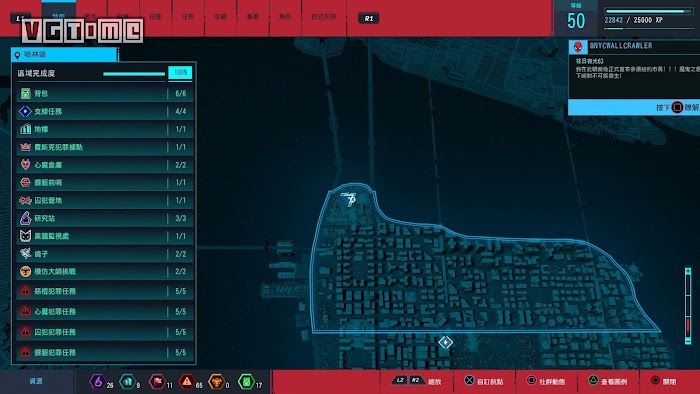Click the 自訂航點 custom waypoint button
The width and height of the screenshot is (700, 394).
pyautogui.click(x=483, y=381)
